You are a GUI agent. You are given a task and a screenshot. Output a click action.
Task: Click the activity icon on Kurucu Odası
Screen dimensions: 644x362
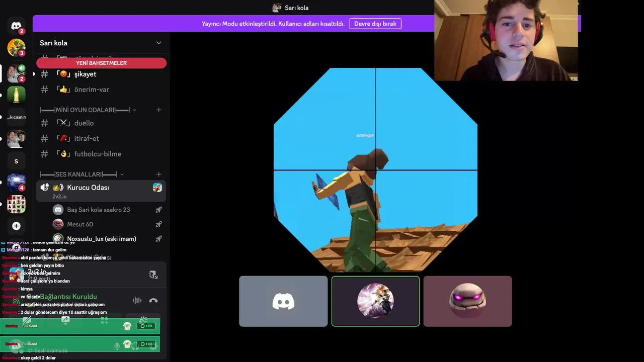[x=157, y=188]
